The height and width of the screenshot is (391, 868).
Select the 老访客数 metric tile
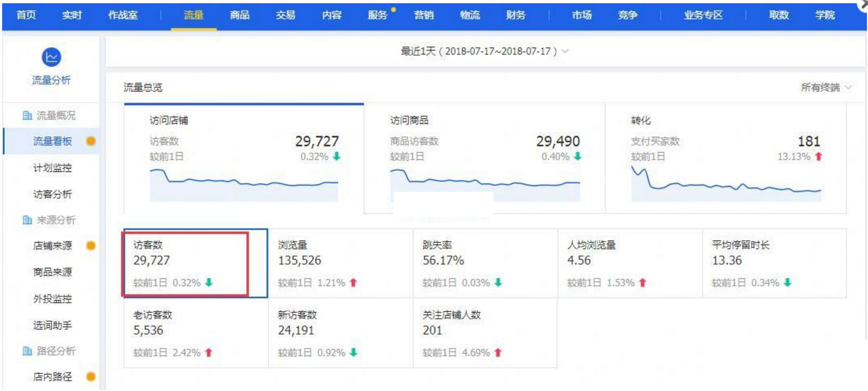click(196, 333)
